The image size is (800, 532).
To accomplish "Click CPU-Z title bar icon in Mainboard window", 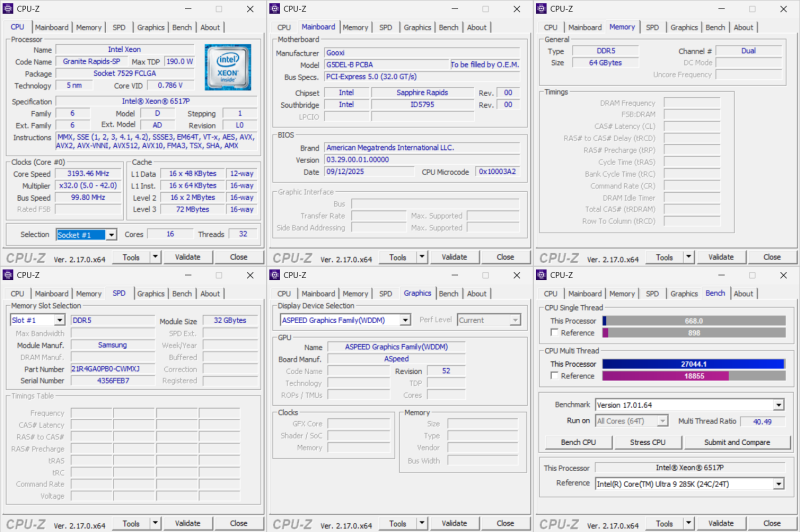I will 276,9.
